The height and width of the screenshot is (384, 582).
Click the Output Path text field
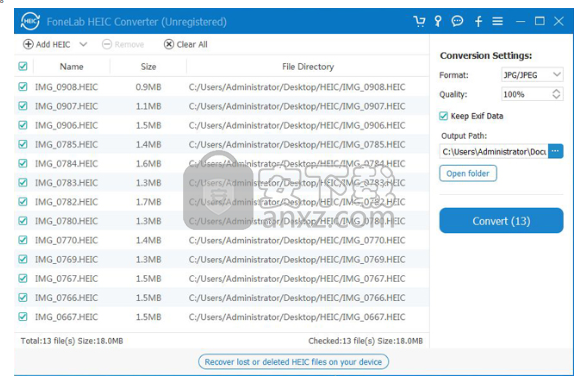(494, 152)
